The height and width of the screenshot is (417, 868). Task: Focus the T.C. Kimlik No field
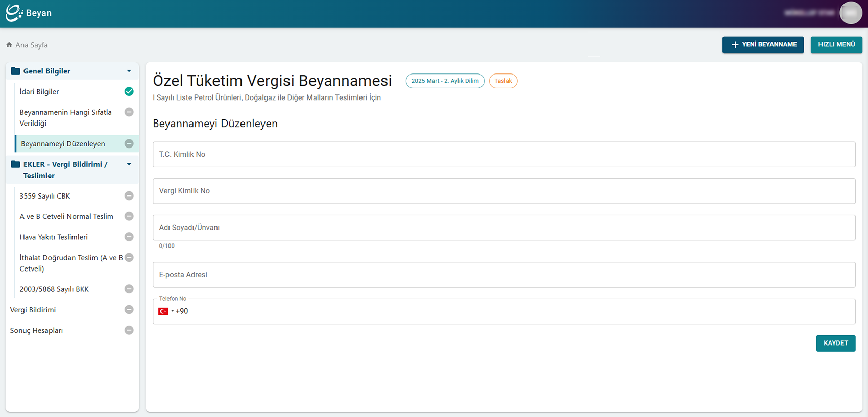(x=504, y=155)
